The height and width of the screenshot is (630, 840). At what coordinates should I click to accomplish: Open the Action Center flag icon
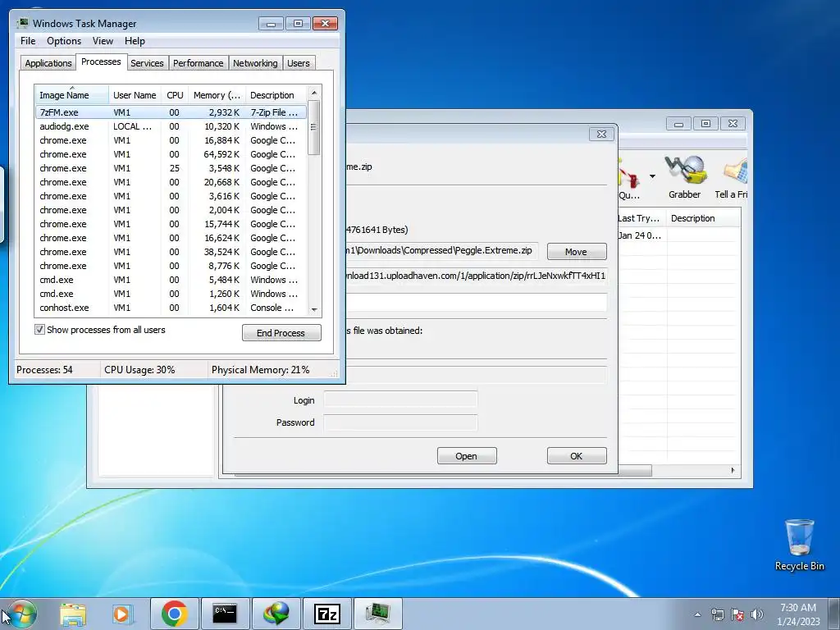737,614
